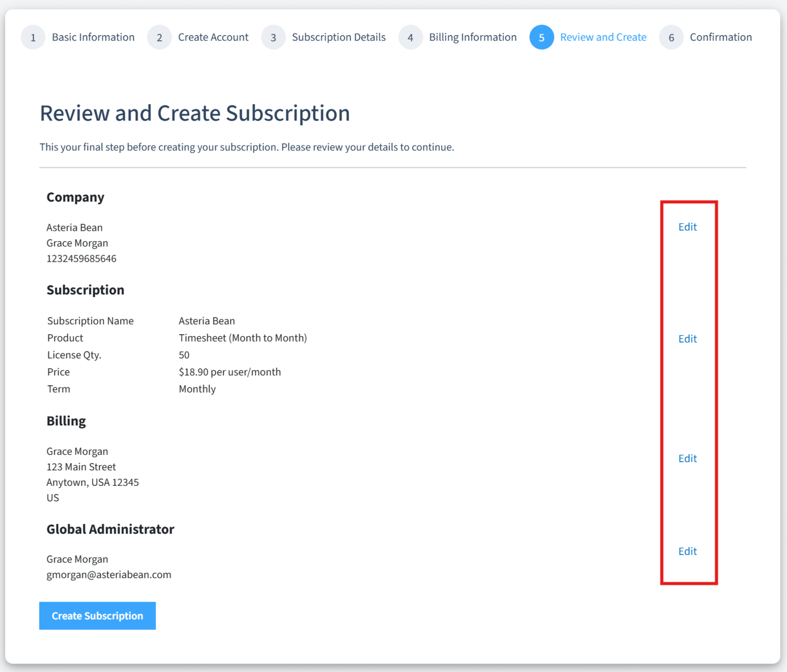Select the Review and Create step label
Viewport: 787px width, 672px height.
coord(603,37)
